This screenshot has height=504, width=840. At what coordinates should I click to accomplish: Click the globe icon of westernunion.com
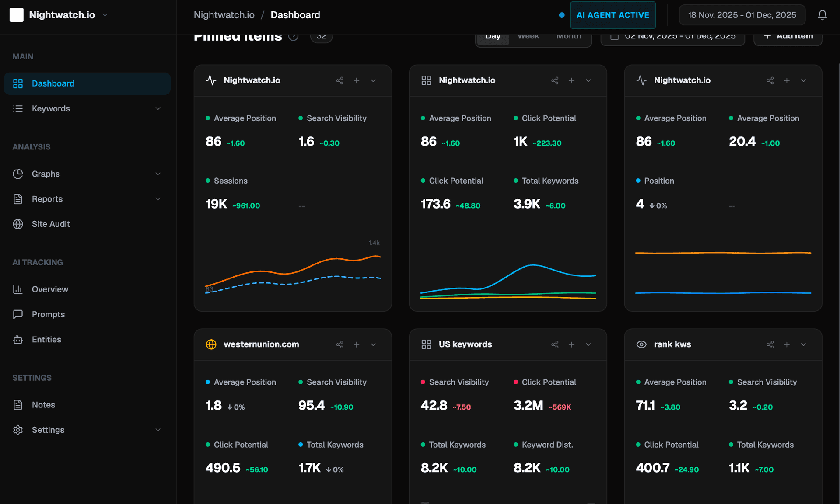pyautogui.click(x=211, y=344)
